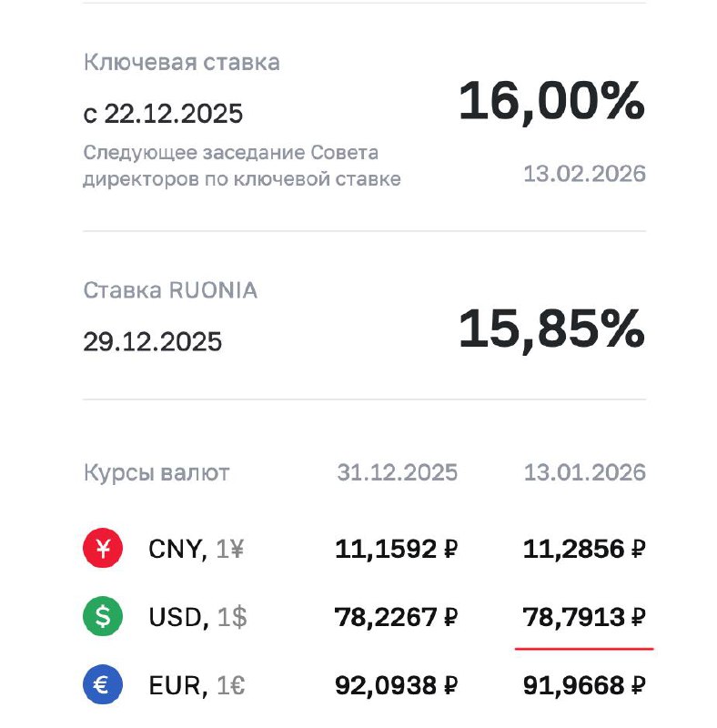Click the EUR, 1€ currency label
717x728 pixels.
pyautogui.click(x=196, y=684)
